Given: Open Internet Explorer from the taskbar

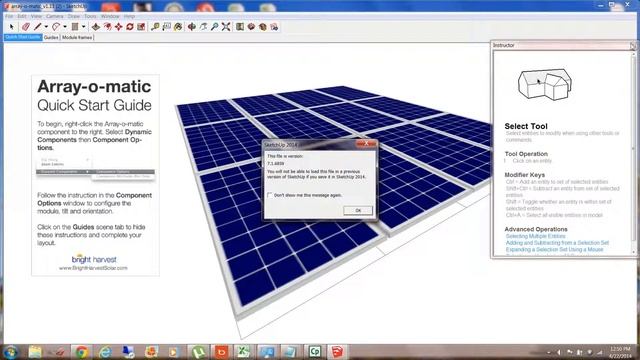Looking at the screenshot, I should 105,351.
